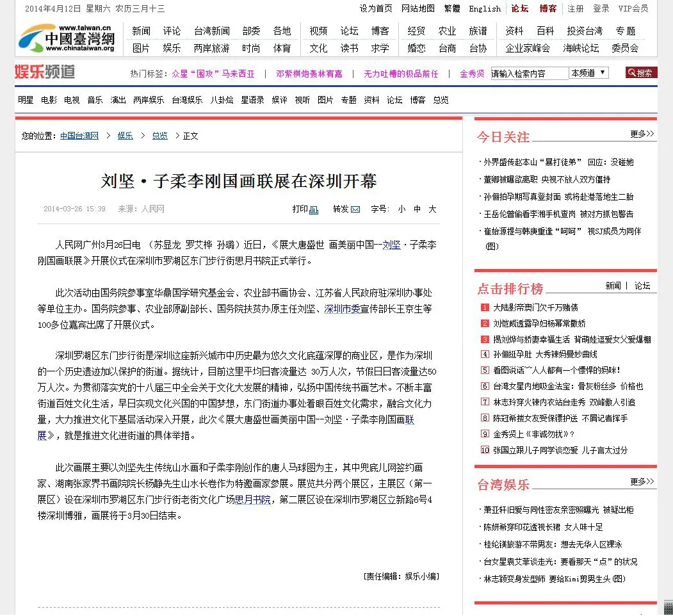Click hot tag 无力吐槽的极品前任
Image resolution: width=673 pixels, height=616 pixels.
(401, 74)
